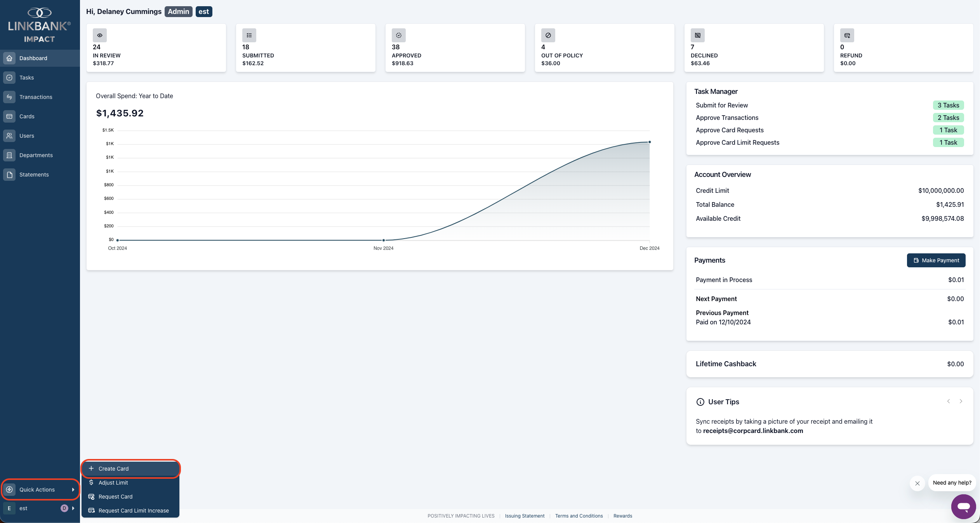The image size is (980, 523).
Task: Click the Tasks checkmark icon in sidebar
Action: 9,78
